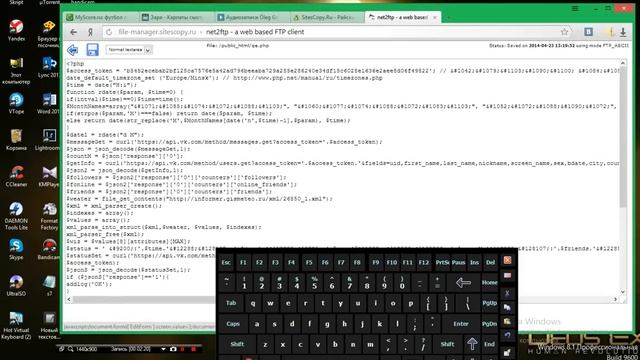
Task: Open the Recycle Bin (Корзина) icon
Action: coord(16,140)
